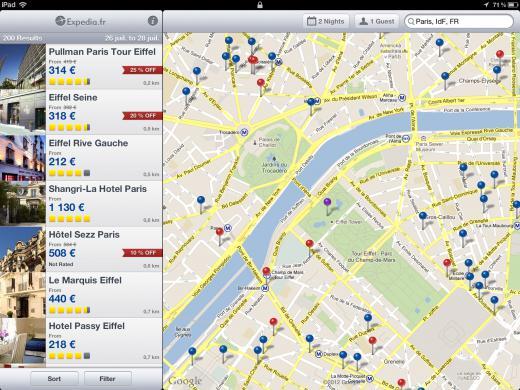Tap the Bir-Hakeim metro station icon
Viewport: 520px width, 390px height.
tap(265, 288)
